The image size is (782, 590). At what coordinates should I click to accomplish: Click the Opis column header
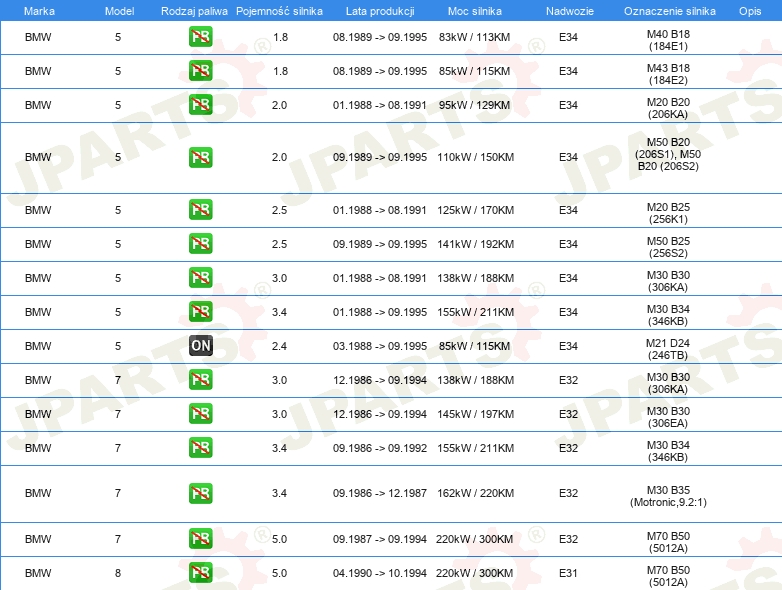750,11
